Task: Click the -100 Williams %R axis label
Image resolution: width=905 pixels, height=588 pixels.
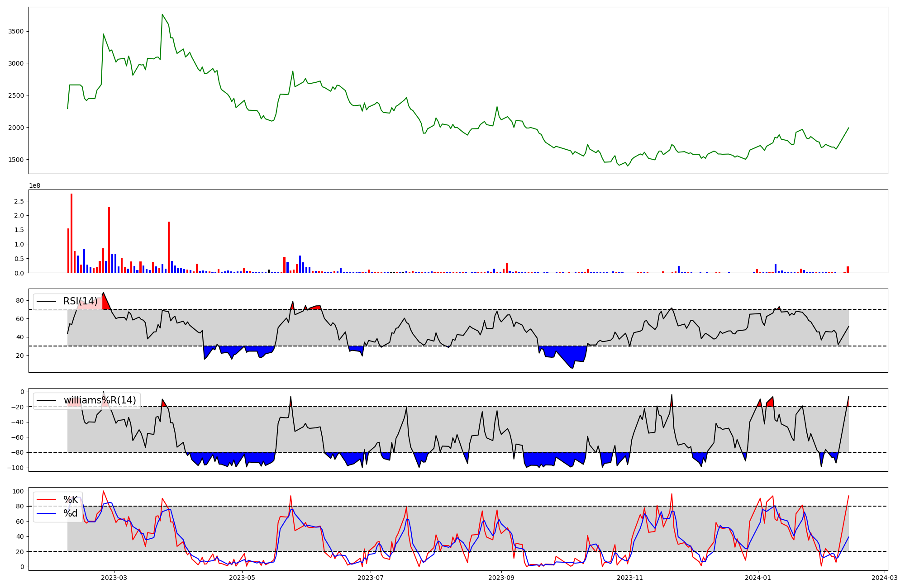Action: [x=15, y=468]
